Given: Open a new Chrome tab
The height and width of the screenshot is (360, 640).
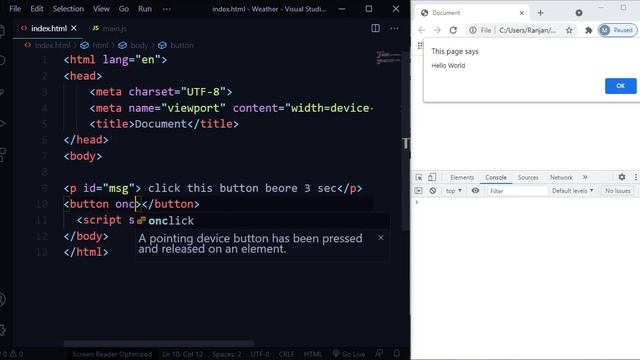Looking at the screenshot, I should click(540, 13).
